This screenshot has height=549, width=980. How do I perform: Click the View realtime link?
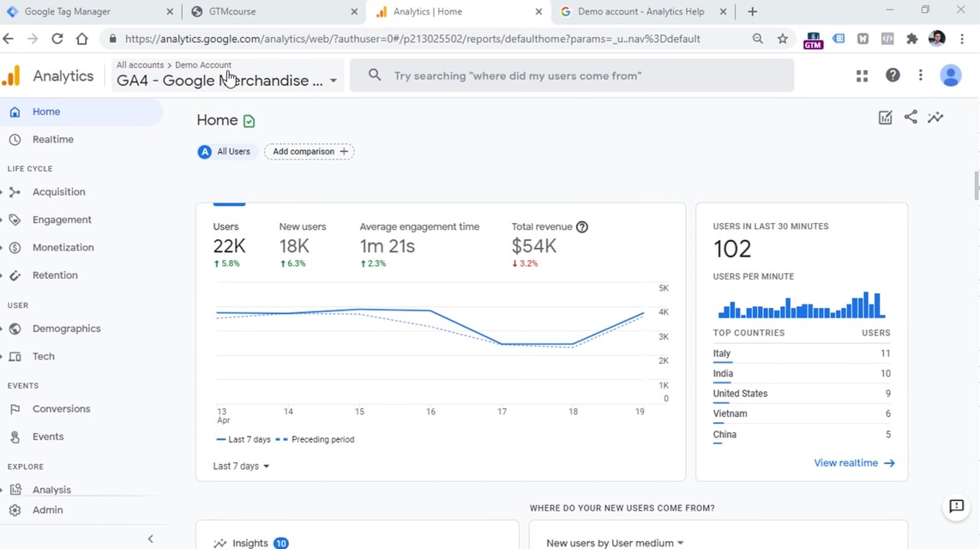coord(854,463)
